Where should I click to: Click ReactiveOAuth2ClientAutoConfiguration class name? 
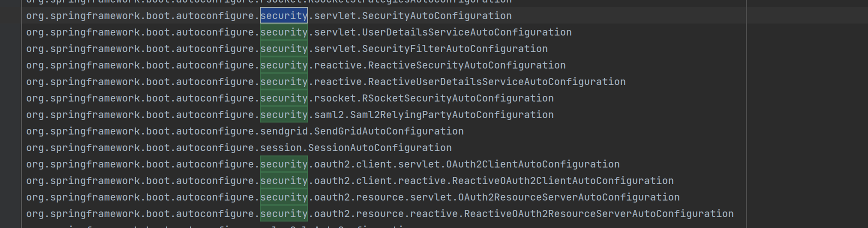pos(563,181)
